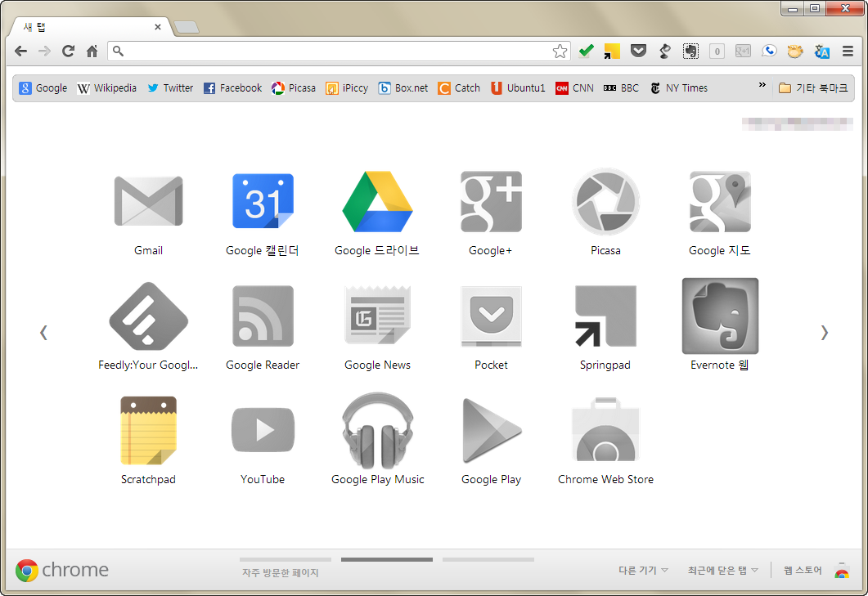The height and width of the screenshot is (596, 868).
Task: Open the BBC bookmark
Action: [621, 88]
